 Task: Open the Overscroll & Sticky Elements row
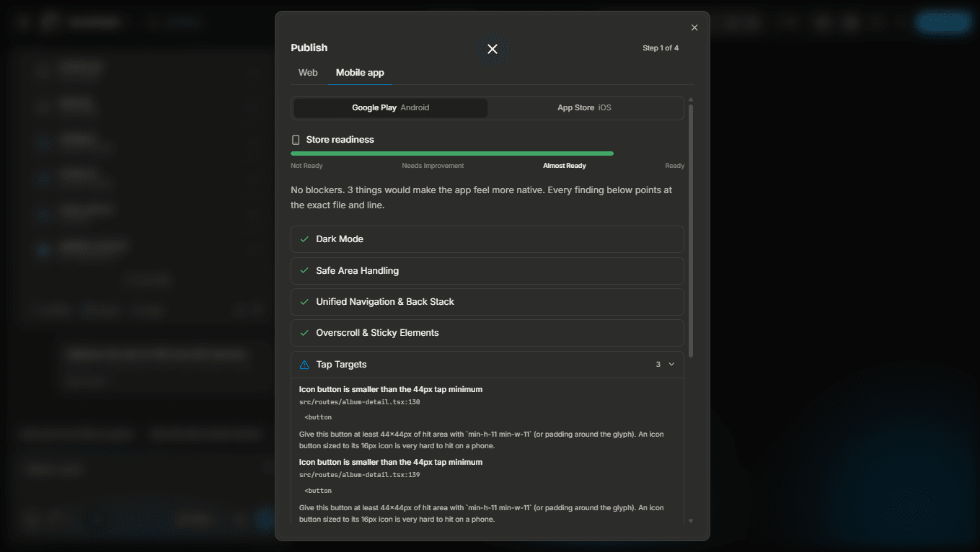point(487,333)
